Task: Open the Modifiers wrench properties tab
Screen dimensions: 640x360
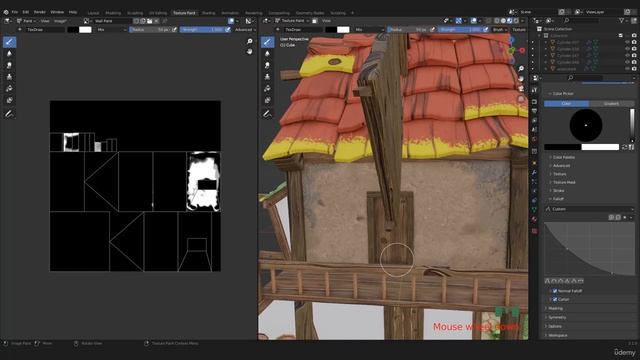Action: [534, 173]
